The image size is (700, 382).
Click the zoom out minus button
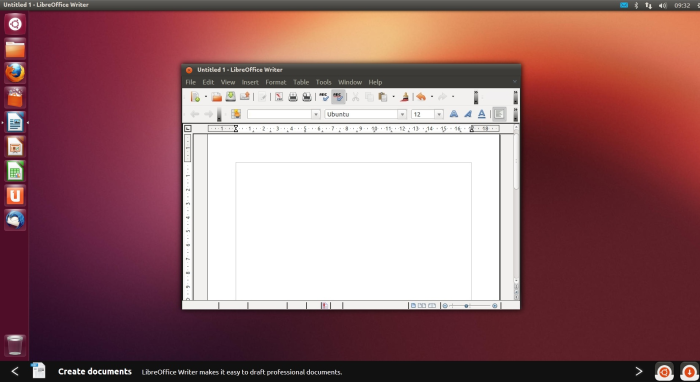point(445,306)
